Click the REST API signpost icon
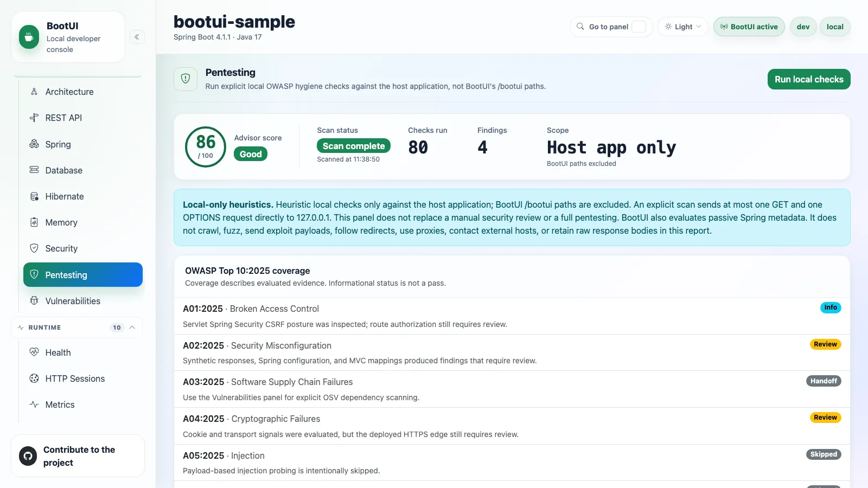 [x=34, y=118]
